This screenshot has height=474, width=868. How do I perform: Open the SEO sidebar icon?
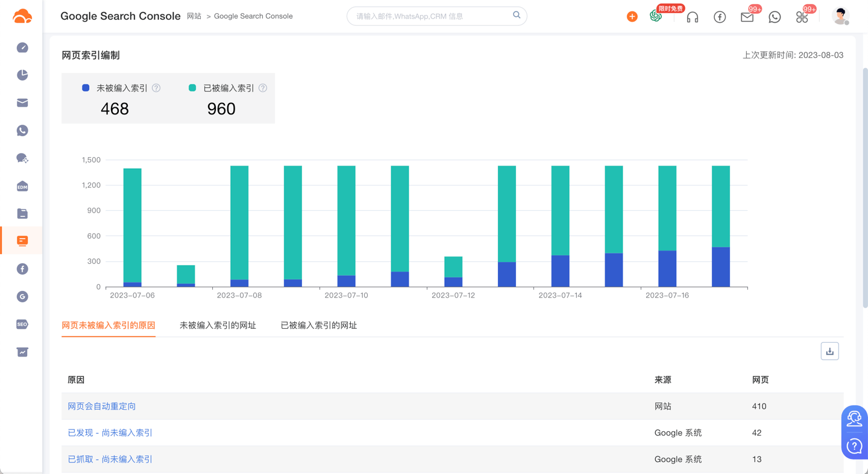[22, 324]
